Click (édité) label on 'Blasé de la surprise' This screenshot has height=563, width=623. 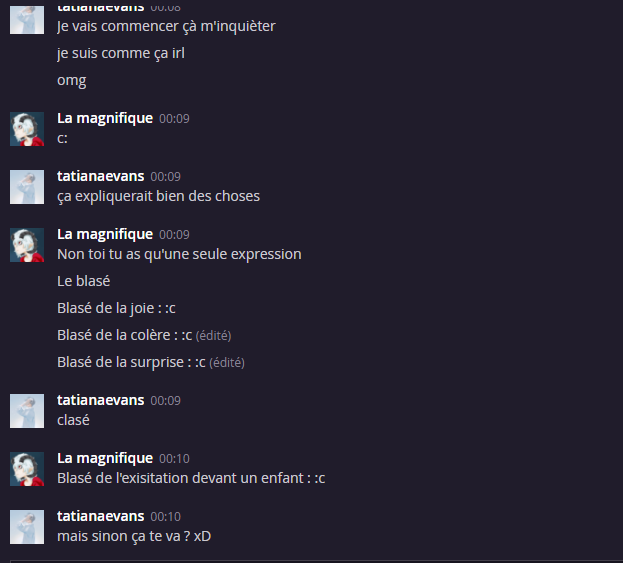227,363
